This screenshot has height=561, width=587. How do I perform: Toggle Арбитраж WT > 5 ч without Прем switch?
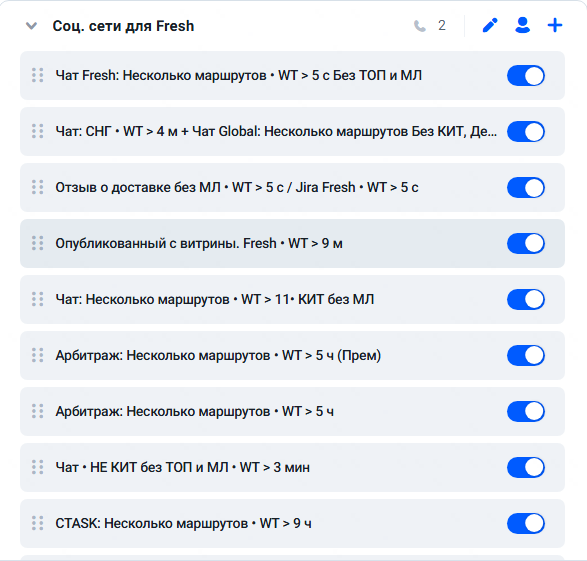(x=526, y=411)
